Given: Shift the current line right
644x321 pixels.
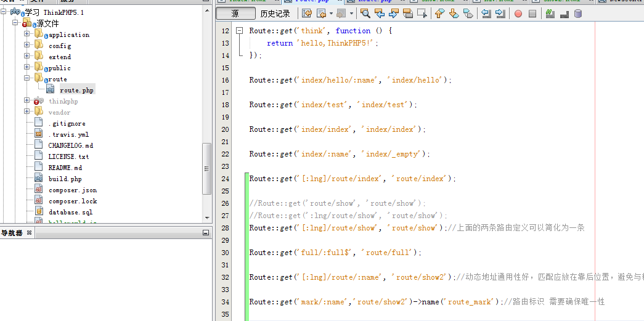Looking at the screenshot, I should click(x=500, y=14).
